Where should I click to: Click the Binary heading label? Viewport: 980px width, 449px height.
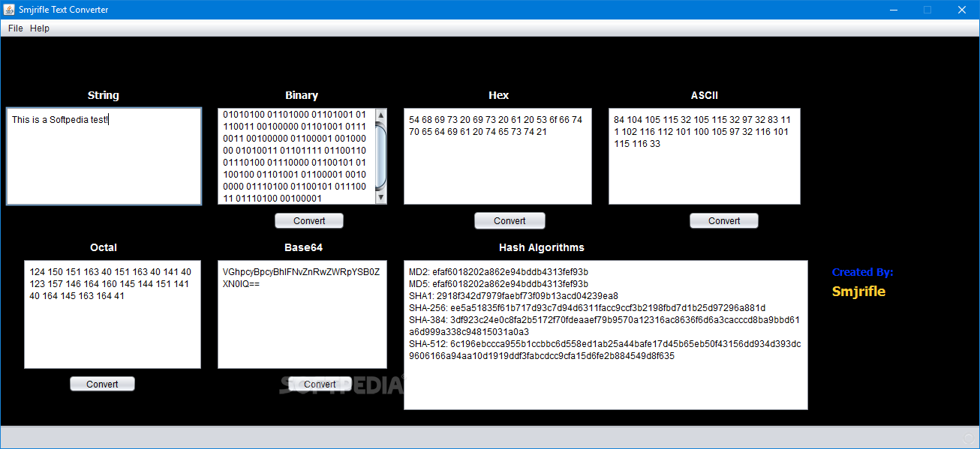tap(302, 95)
